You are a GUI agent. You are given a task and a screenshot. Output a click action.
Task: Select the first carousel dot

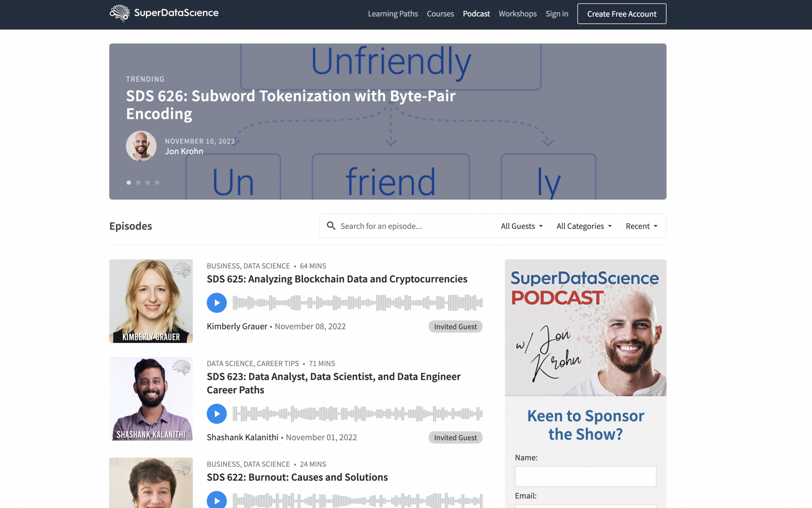tap(128, 182)
